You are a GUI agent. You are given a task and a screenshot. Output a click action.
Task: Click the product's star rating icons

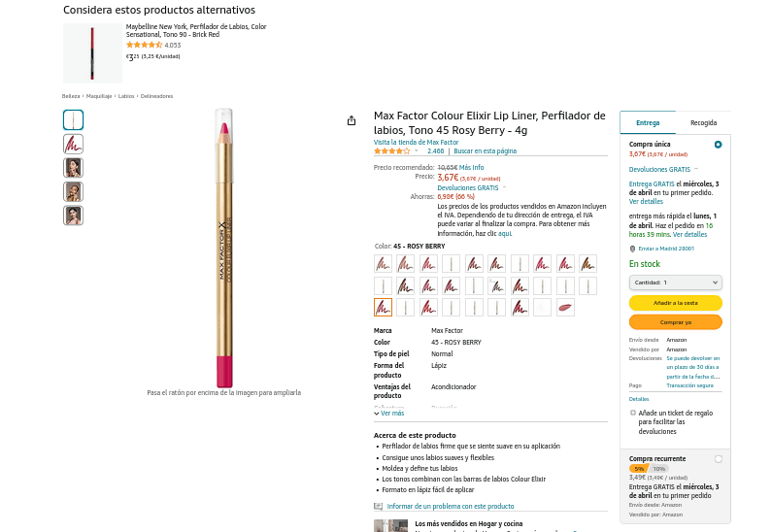coord(391,151)
